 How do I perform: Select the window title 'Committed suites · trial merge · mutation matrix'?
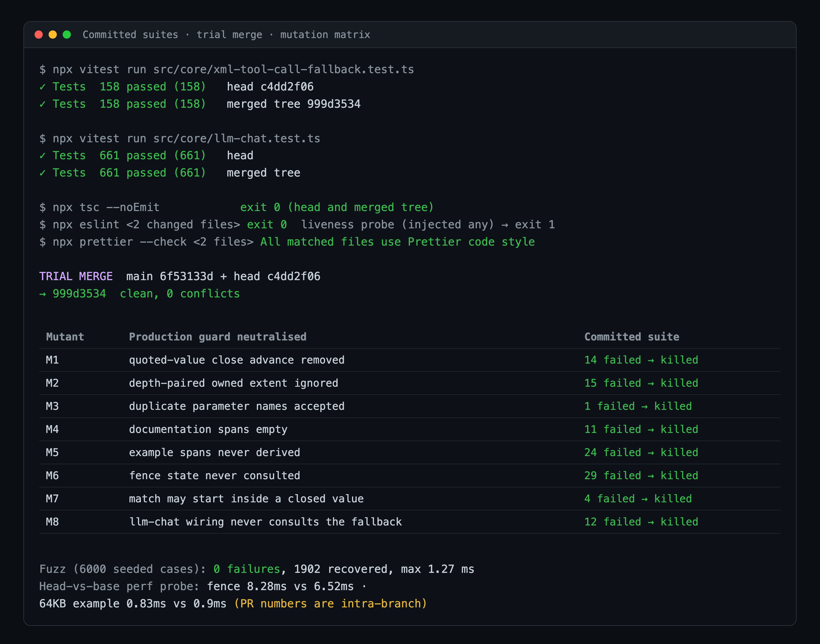(x=226, y=35)
